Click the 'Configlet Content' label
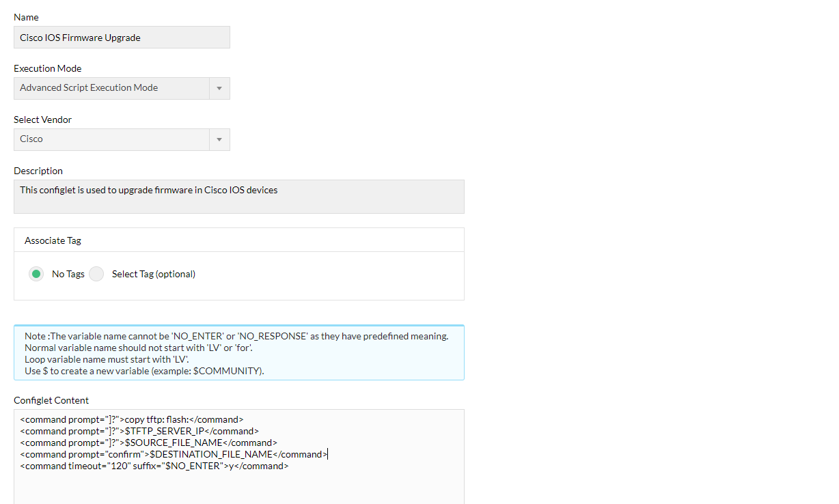 (x=51, y=400)
